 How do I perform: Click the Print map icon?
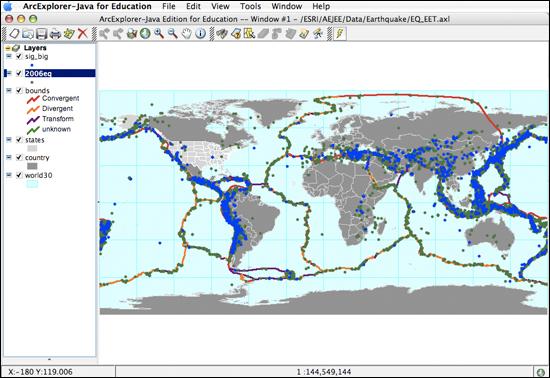[x=55, y=34]
